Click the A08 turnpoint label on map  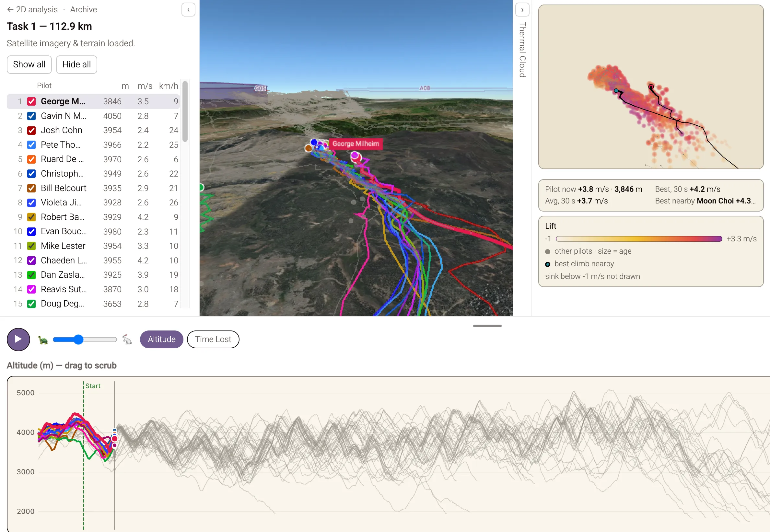[425, 88]
